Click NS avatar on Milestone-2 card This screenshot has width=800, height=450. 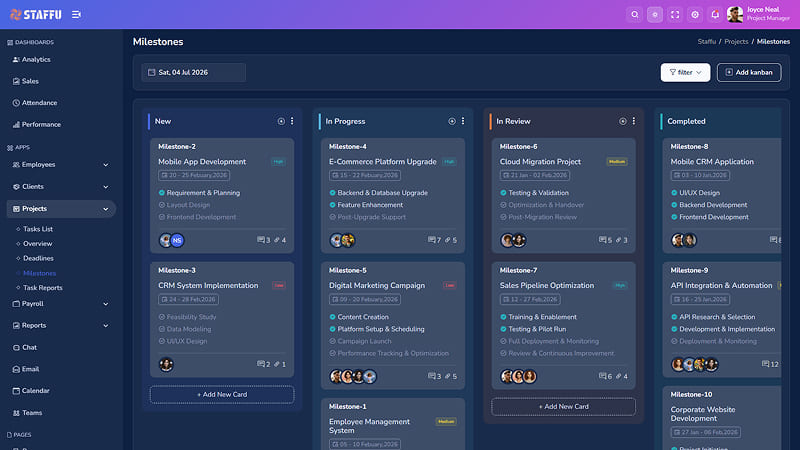click(x=177, y=240)
